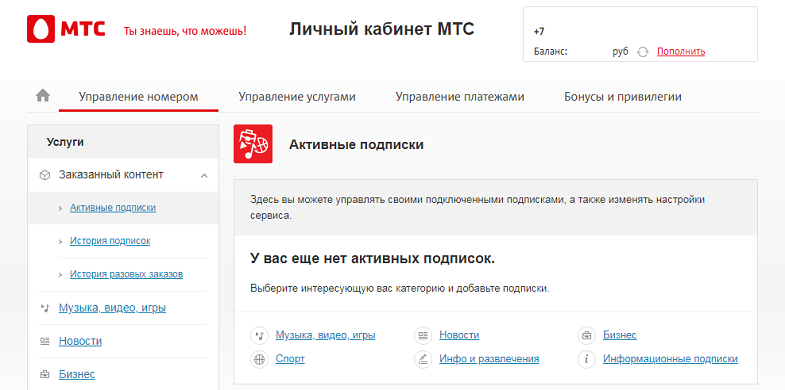The width and height of the screenshot is (785, 390).
Task: Click music note icon in sidebar
Action: (x=45, y=308)
